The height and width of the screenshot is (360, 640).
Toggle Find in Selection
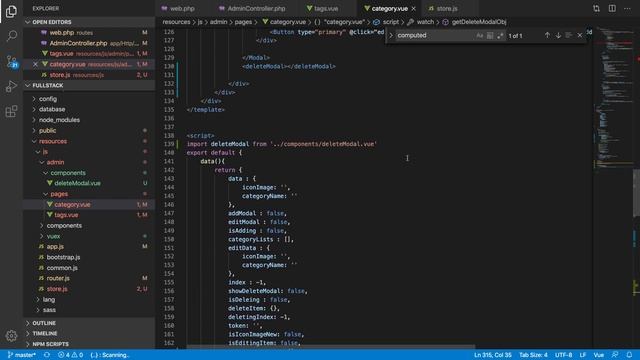(569, 36)
